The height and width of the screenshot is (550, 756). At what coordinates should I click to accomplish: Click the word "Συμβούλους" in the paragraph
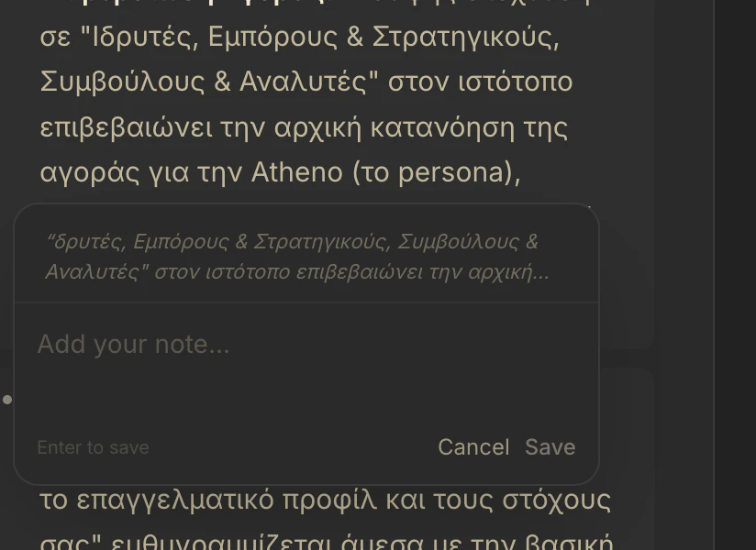(122, 82)
